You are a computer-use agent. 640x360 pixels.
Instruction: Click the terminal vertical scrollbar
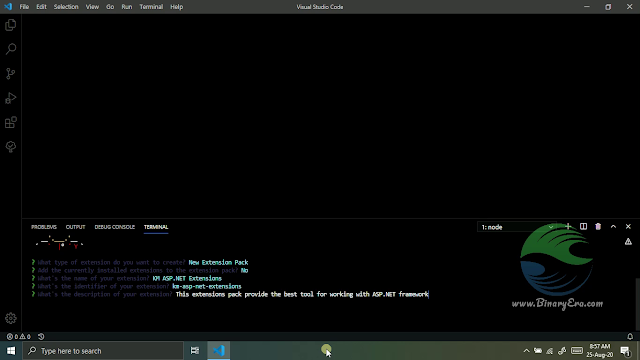point(638,304)
